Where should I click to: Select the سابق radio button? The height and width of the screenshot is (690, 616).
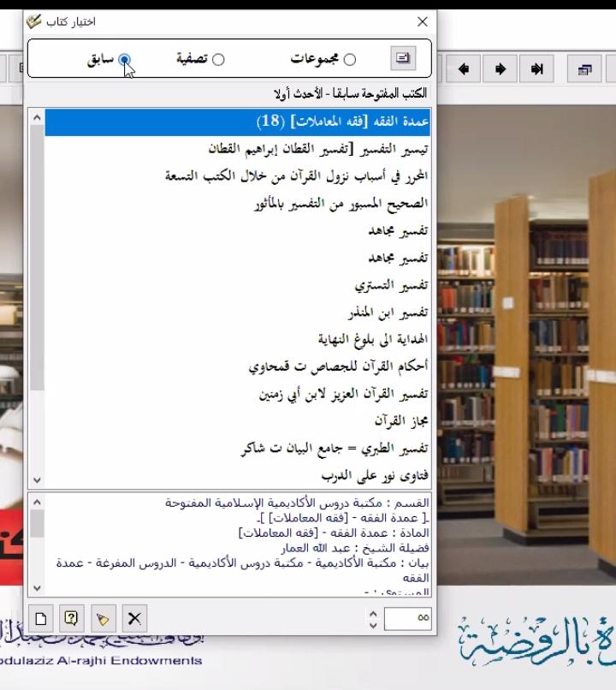(x=125, y=59)
